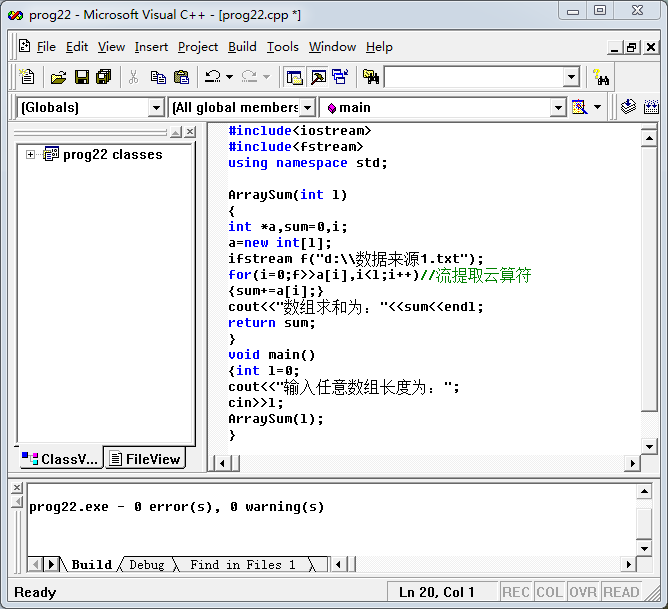
Task: Click inside the Find text input field
Action: coord(474,77)
